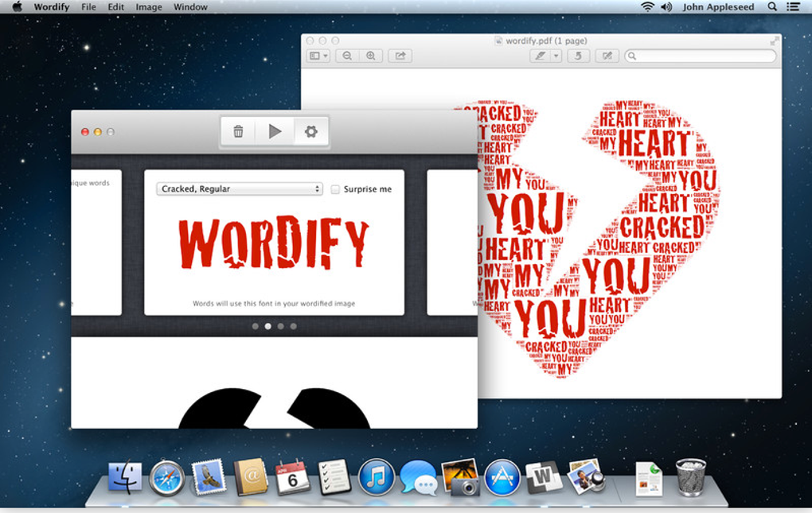Click the volume icon in menu bar
The width and height of the screenshot is (812, 513).
click(666, 6)
